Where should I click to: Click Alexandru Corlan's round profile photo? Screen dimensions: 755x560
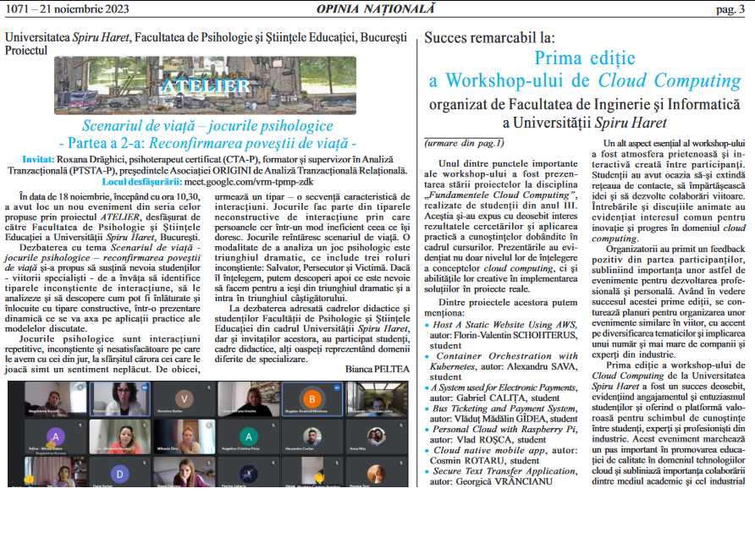(x=312, y=436)
